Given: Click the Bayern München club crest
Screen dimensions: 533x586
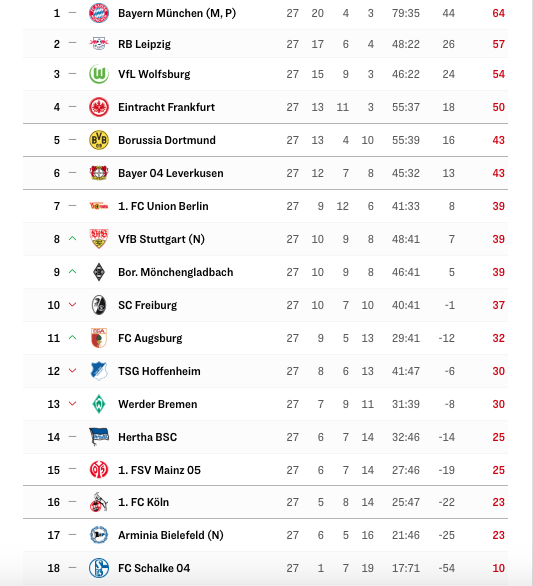Looking at the screenshot, I should coord(99,13).
